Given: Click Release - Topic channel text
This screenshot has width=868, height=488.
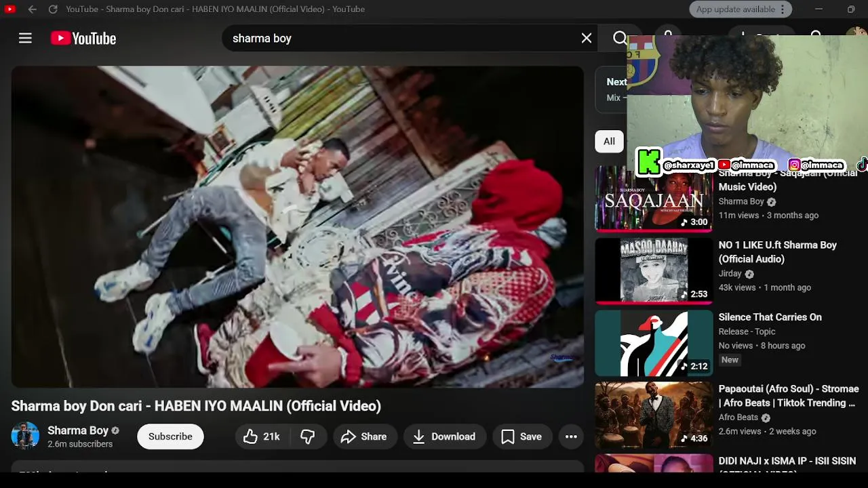Looking at the screenshot, I should [747, 331].
